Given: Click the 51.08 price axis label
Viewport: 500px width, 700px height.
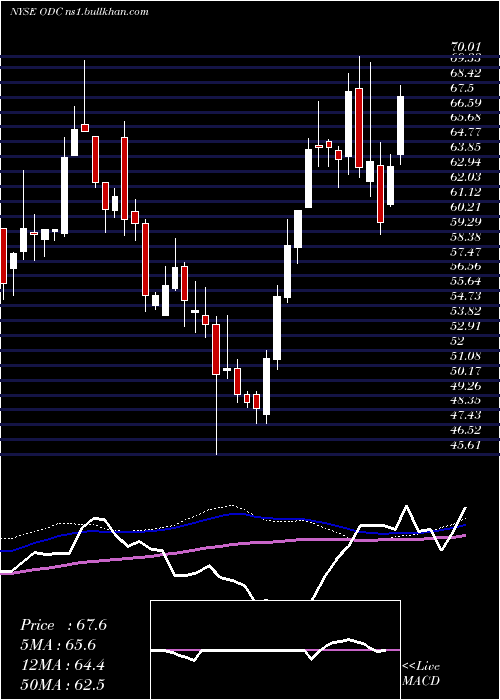Looking at the screenshot, I should pos(467,356).
